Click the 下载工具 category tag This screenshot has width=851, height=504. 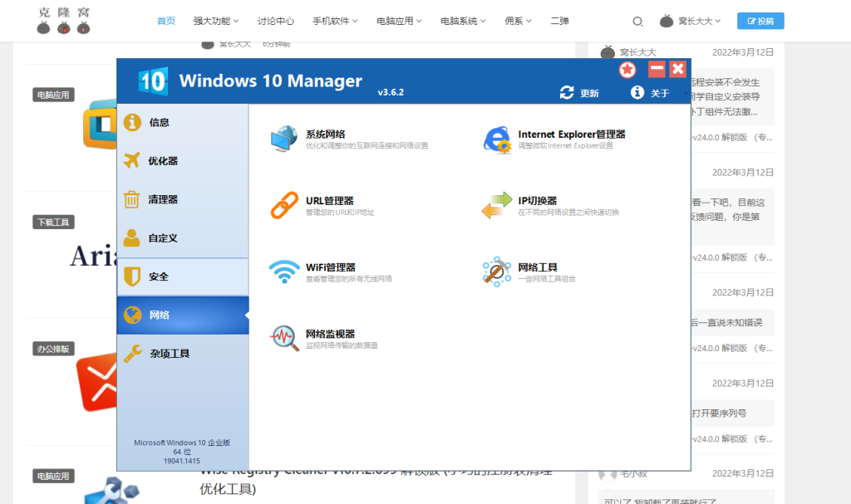tap(53, 222)
